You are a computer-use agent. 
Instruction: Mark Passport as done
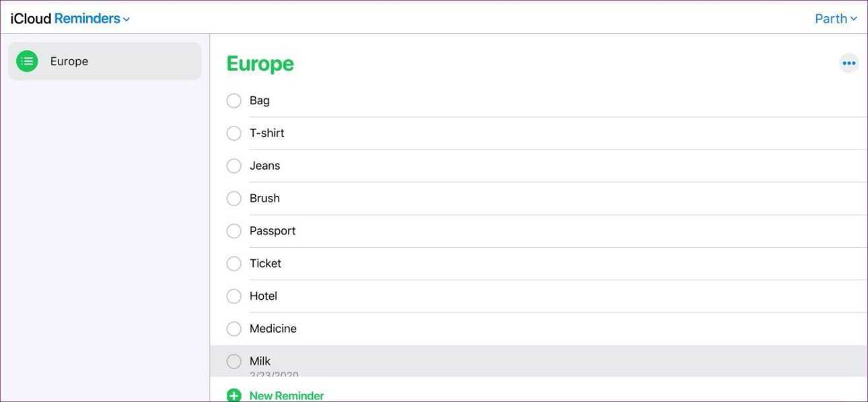point(233,231)
